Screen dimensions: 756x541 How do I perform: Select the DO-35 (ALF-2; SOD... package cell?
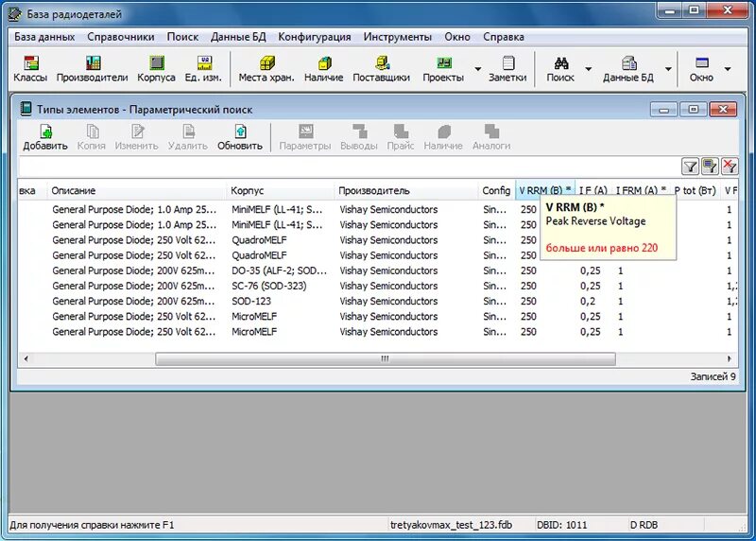point(279,270)
